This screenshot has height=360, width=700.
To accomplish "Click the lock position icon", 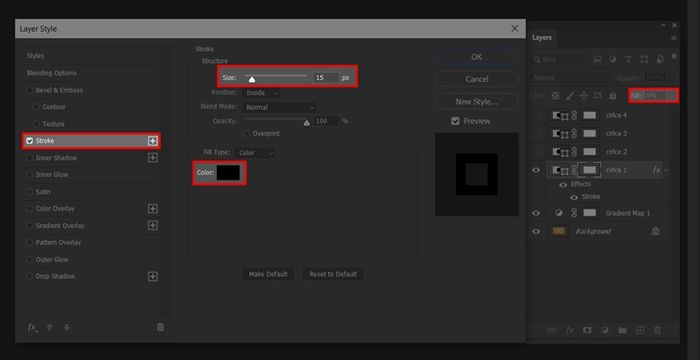I will [584, 96].
